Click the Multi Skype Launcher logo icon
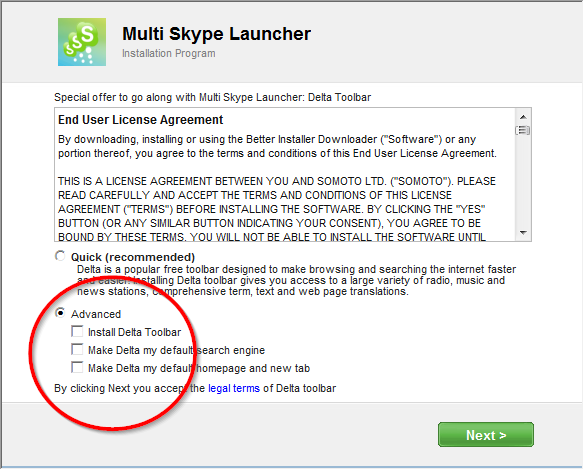Screen dimensions: 584x470 tap(82, 42)
